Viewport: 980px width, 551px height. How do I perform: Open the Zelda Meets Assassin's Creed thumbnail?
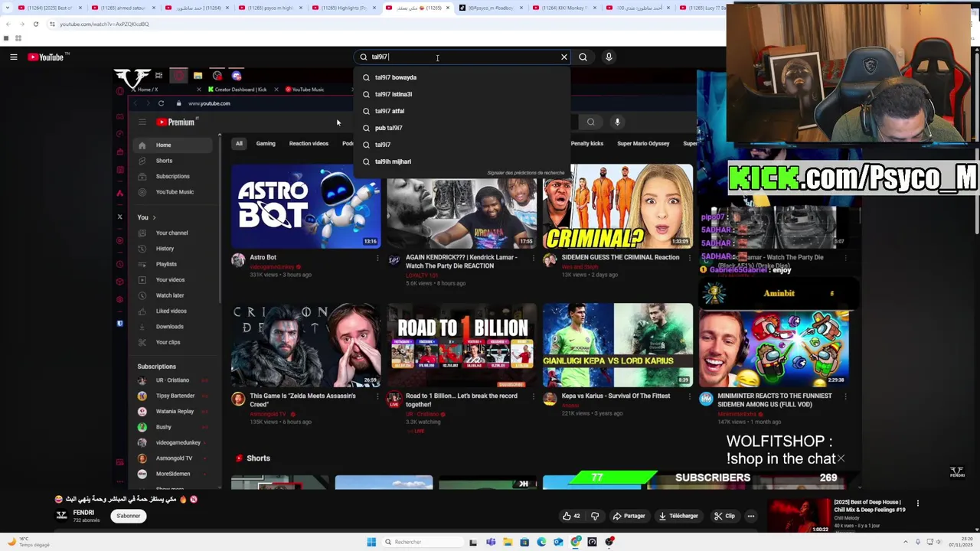[x=305, y=346]
